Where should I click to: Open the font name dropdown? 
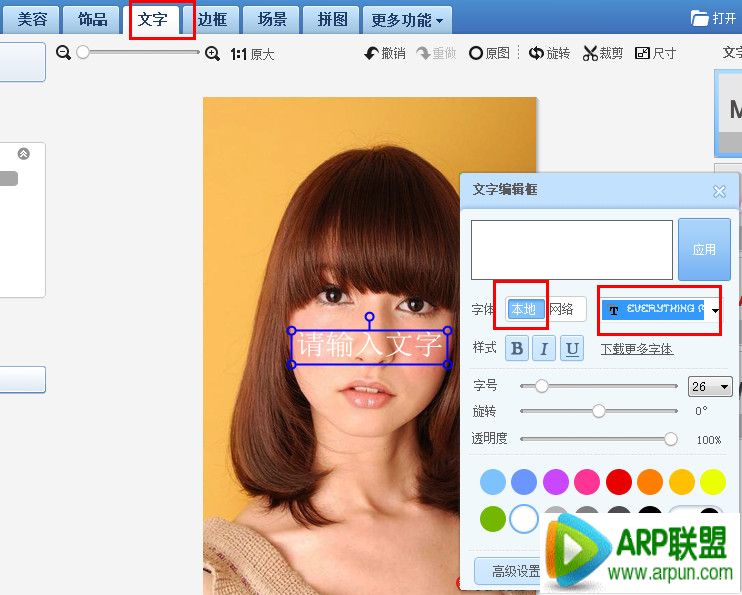[x=715, y=311]
